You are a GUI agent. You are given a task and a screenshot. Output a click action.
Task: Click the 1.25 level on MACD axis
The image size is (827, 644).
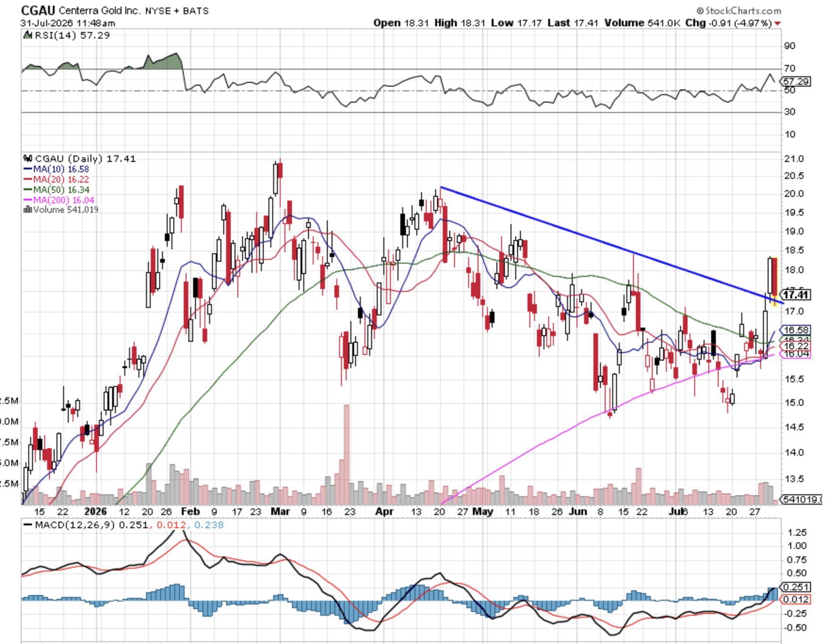pyautogui.click(x=797, y=532)
